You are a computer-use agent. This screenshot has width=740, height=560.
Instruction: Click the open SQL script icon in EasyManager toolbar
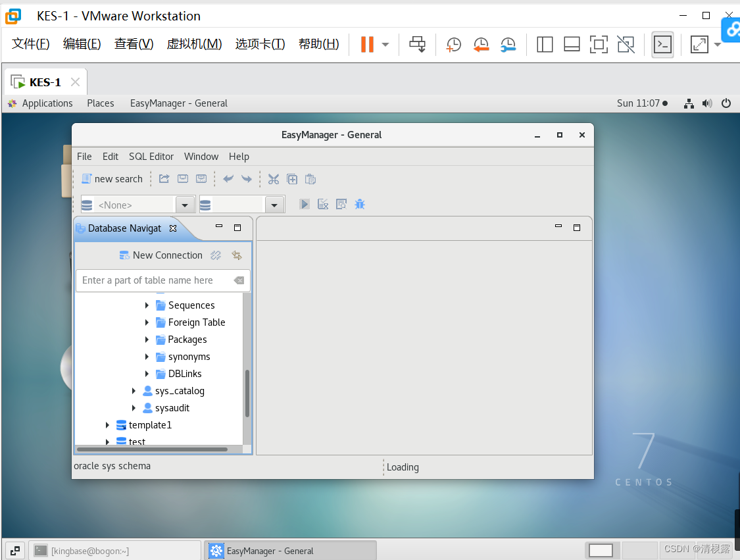(x=164, y=179)
